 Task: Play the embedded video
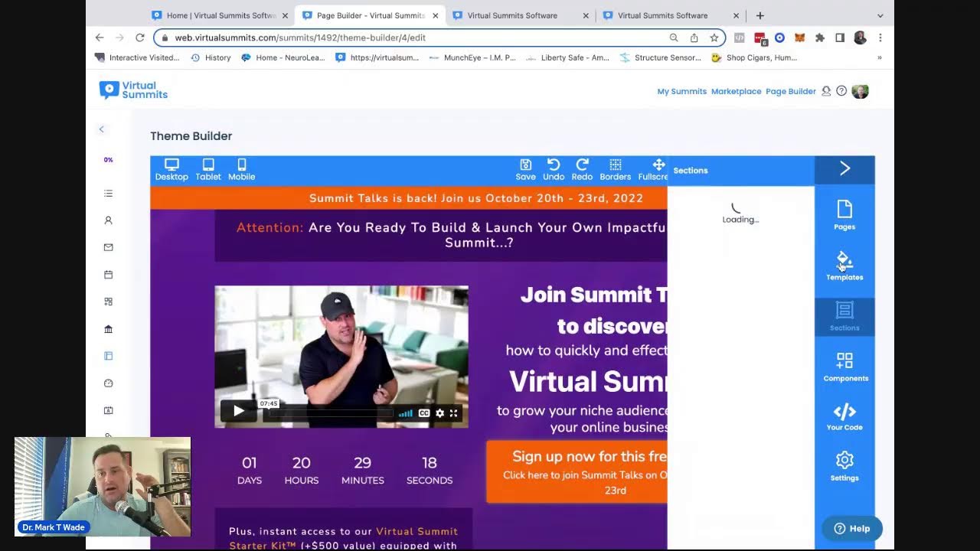point(238,412)
